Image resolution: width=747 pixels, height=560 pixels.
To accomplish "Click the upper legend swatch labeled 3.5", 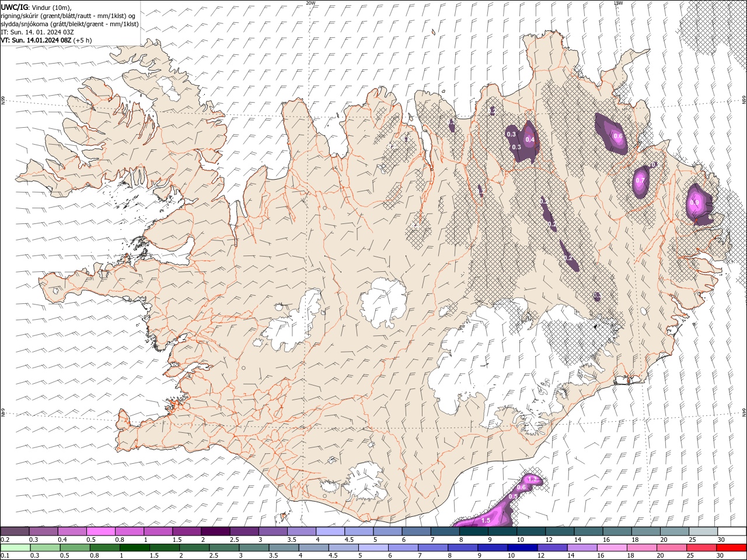I will point(301,531).
